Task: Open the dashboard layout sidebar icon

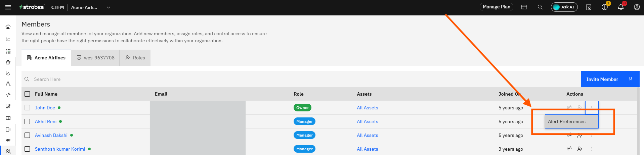Action: click(x=8, y=39)
